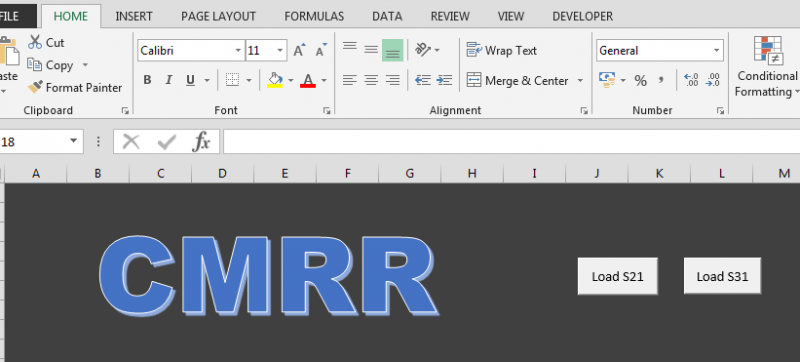Switch to the REVIEW tab
This screenshot has width=800, height=362.
point(450,16)
